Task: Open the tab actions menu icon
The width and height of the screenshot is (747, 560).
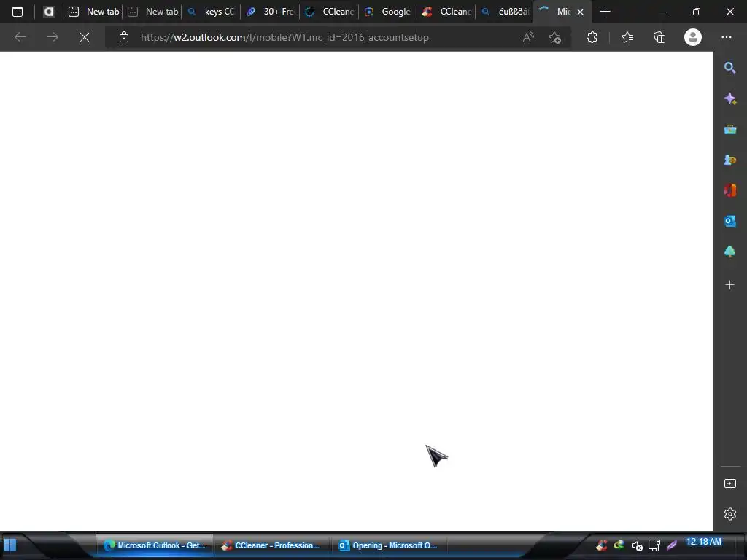Action: point(18,12)
